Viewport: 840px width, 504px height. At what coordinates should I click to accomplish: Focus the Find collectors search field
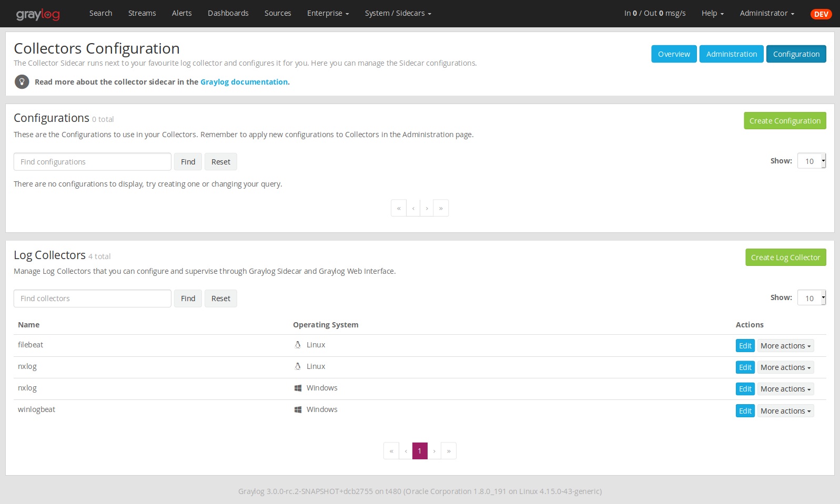coord(93,299)
